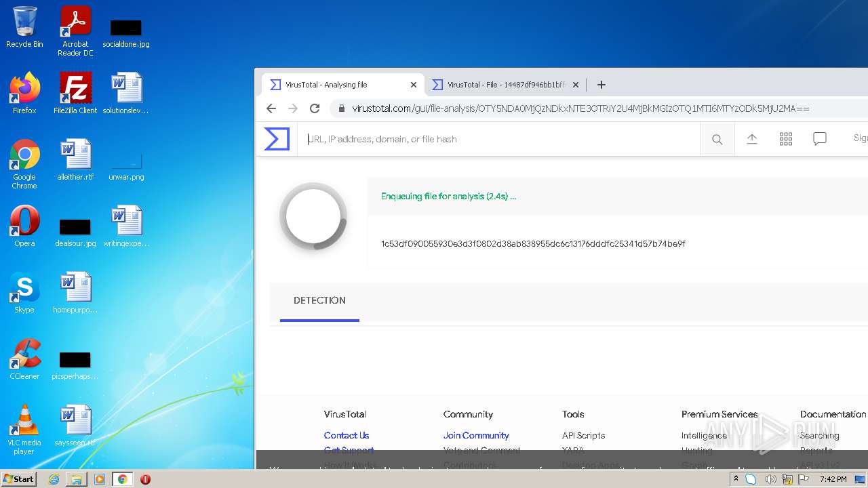Open Google Chrome desktop shortcut
Image resolution: width=868 pixels, height=488 pixels.
(x=24, y=164)
